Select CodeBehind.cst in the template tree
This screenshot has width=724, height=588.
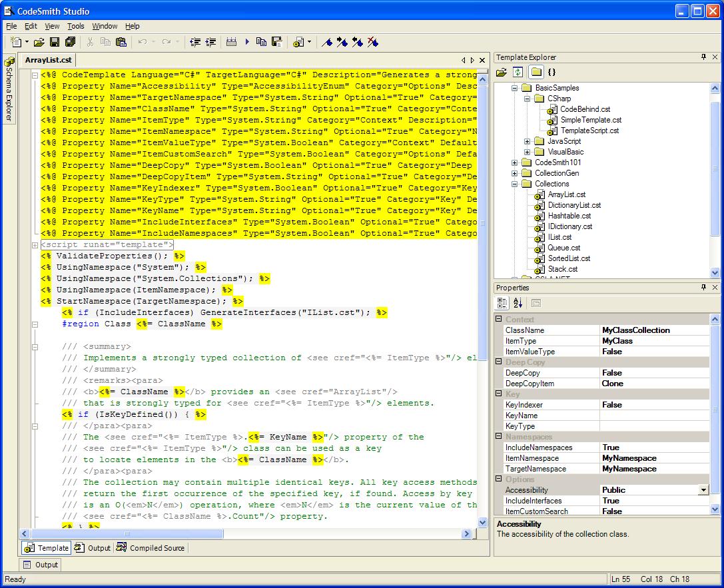coord(585,109)
